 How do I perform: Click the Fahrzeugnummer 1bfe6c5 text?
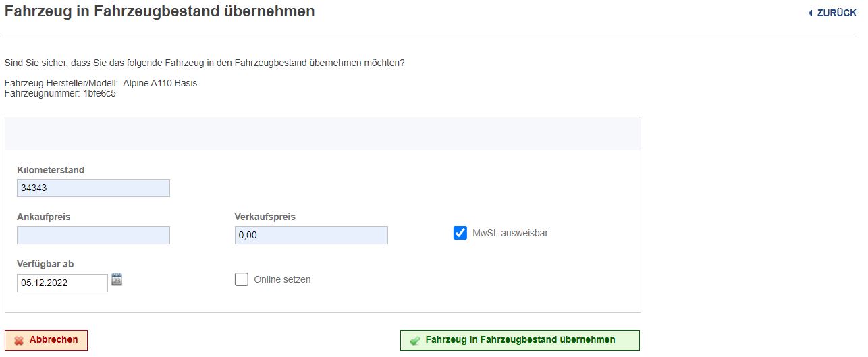(60, 93)
